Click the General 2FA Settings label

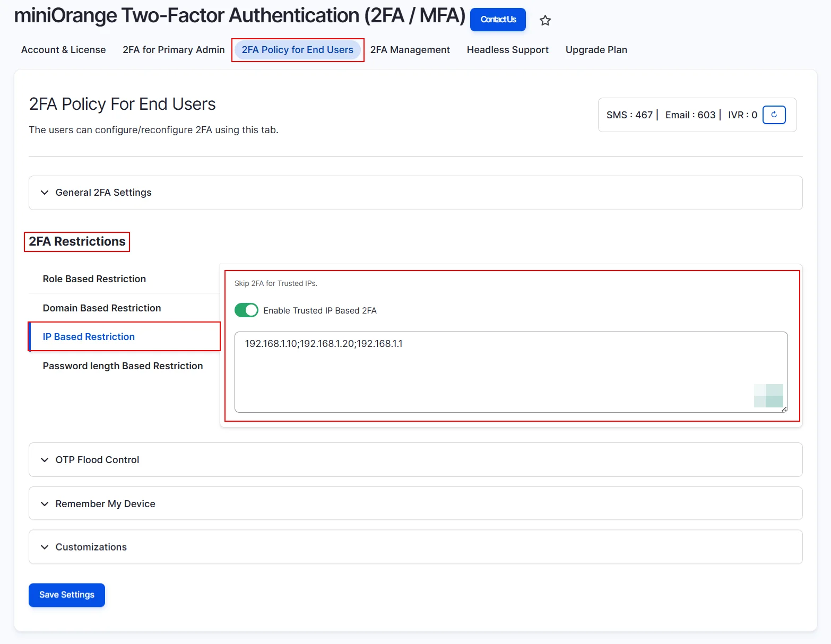(103, 193)
